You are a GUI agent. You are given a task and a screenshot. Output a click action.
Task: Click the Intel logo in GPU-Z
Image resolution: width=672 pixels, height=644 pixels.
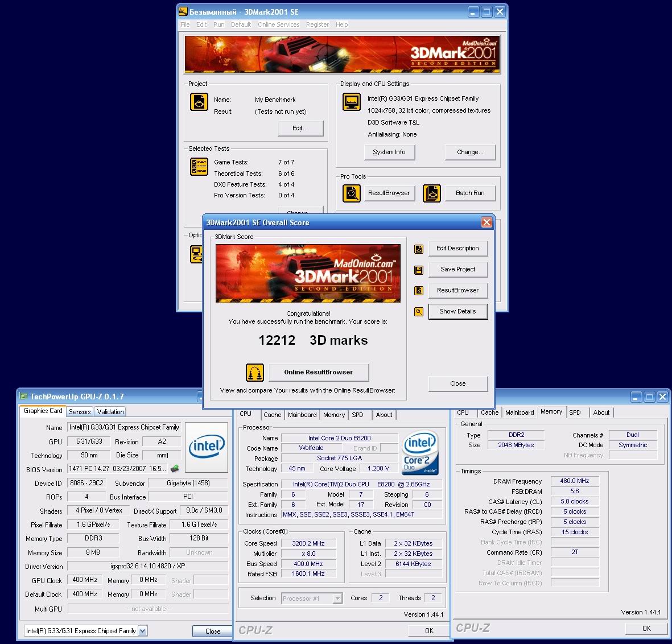pyautogui.click(x=207, y=447)
